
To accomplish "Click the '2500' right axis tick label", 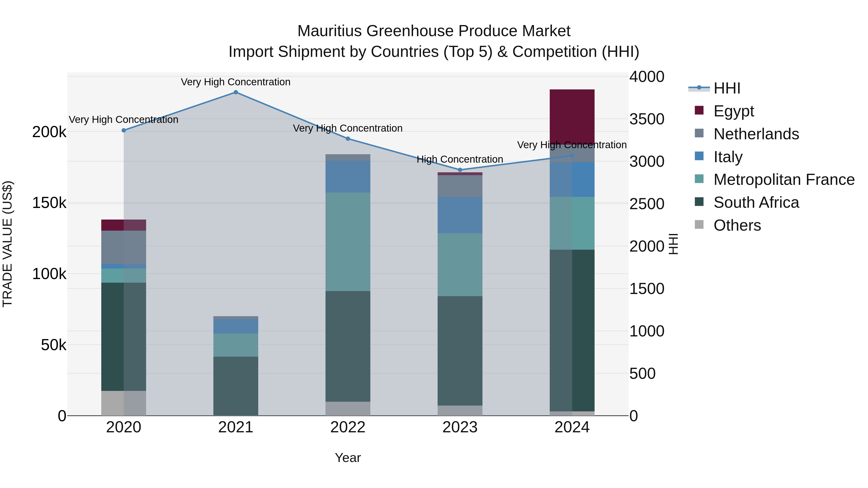I will point(647,204).
